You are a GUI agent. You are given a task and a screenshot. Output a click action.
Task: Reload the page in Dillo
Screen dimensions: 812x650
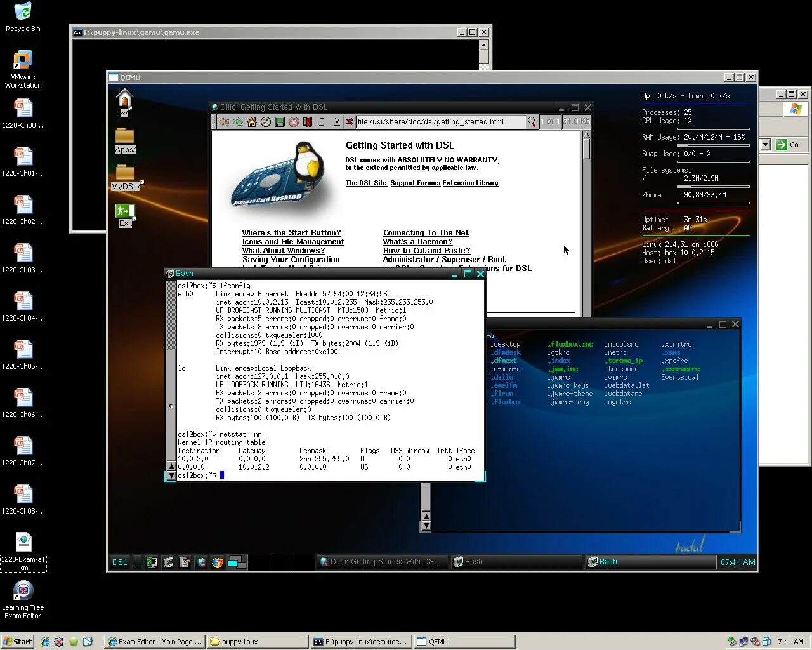tap(266, 122)
